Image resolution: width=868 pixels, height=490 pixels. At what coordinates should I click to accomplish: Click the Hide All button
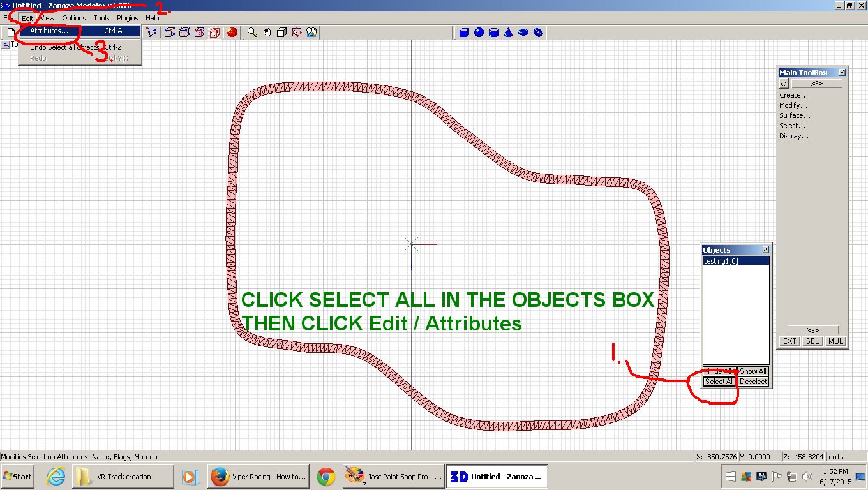[x=719, y=371]
